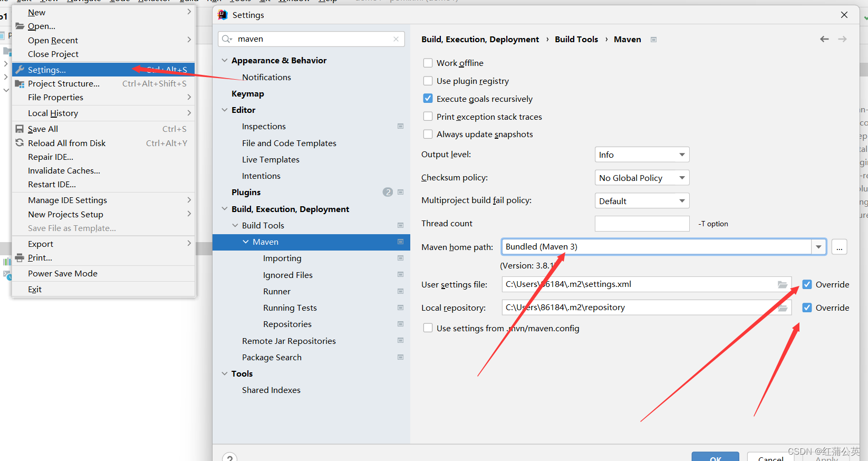Click the navigate Forward arrow in Settings
868x461 pixels.
(842, 39)
